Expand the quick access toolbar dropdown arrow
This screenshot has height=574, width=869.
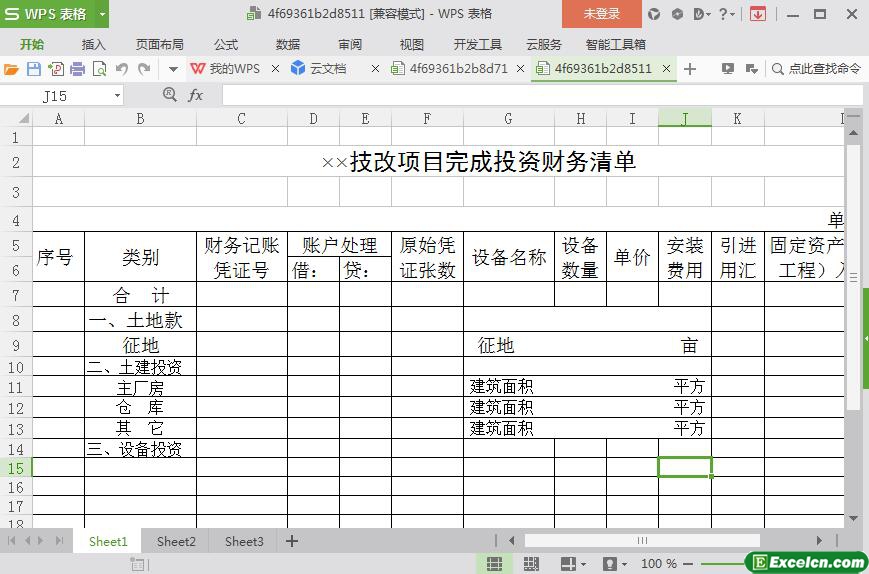(x=173, y=70)
